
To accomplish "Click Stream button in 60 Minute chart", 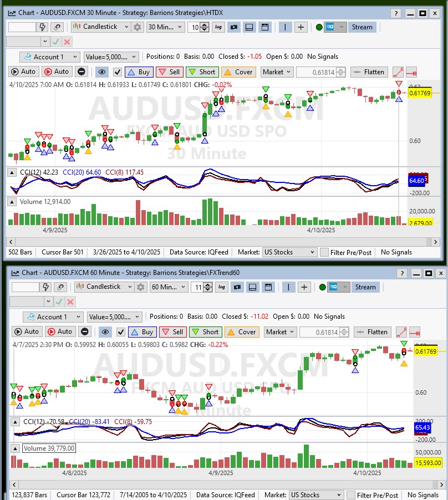I will tap(365, 287).
